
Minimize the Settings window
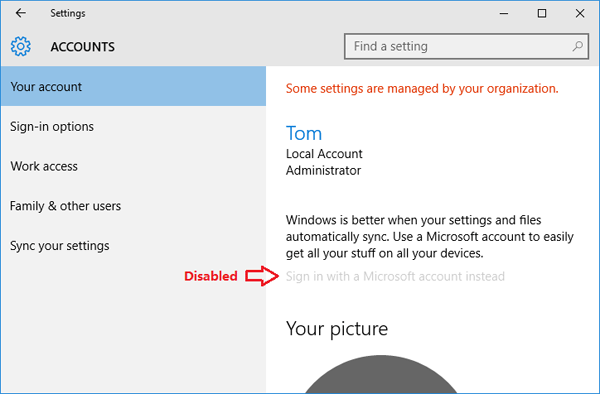[504, 13]
